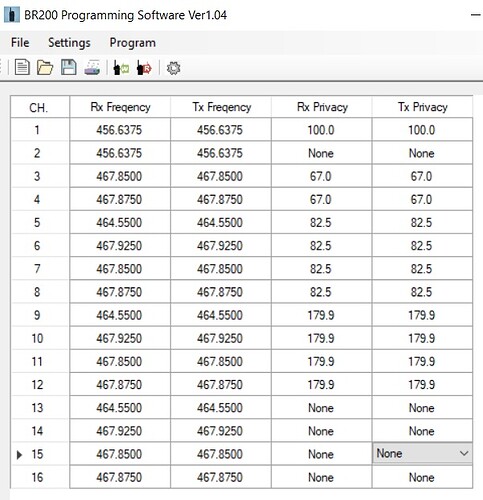Click the Tx Freqency column header

pos(221,107)
